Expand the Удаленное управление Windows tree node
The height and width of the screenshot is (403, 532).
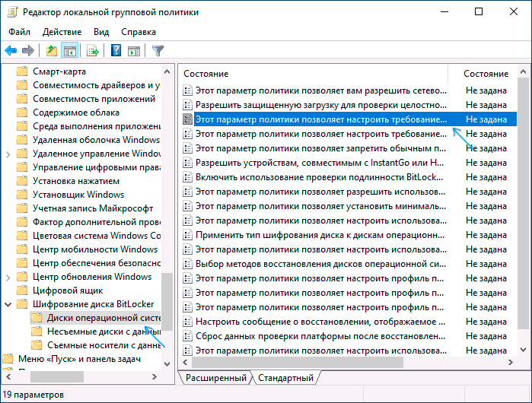(x=8, y=154)
